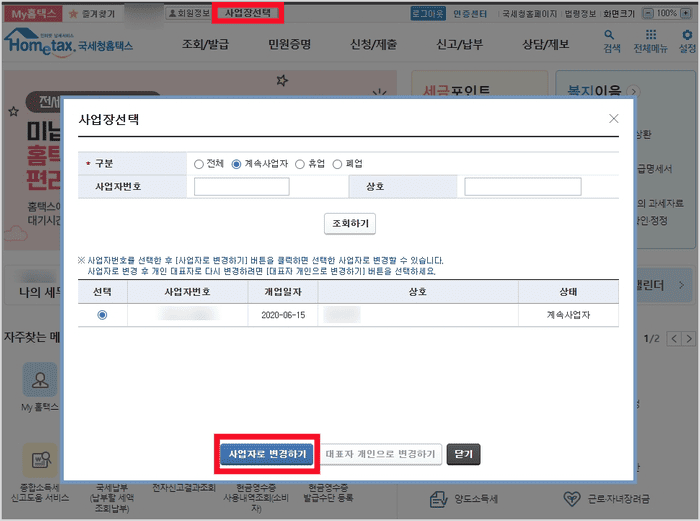The height and width of the screenshot is (521, 700).
Task: Open the 인증센터 link
Action: point(470,14)
